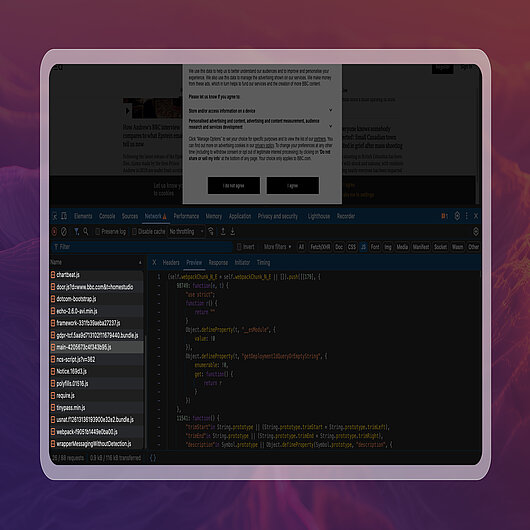Click the 'I do not agree' button
Image resolution: width=530 pixels, height=530 pixels.
pos(234,186)
